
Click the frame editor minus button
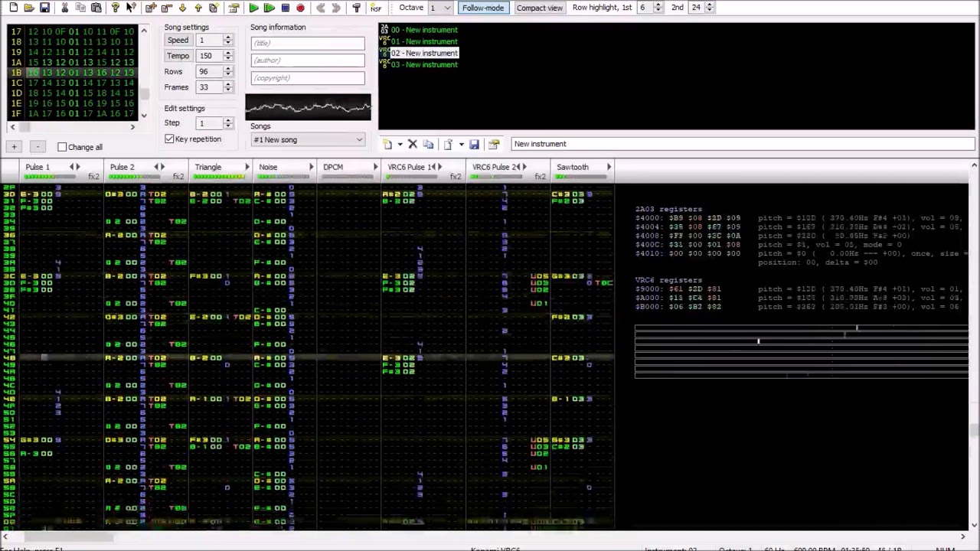38,147
